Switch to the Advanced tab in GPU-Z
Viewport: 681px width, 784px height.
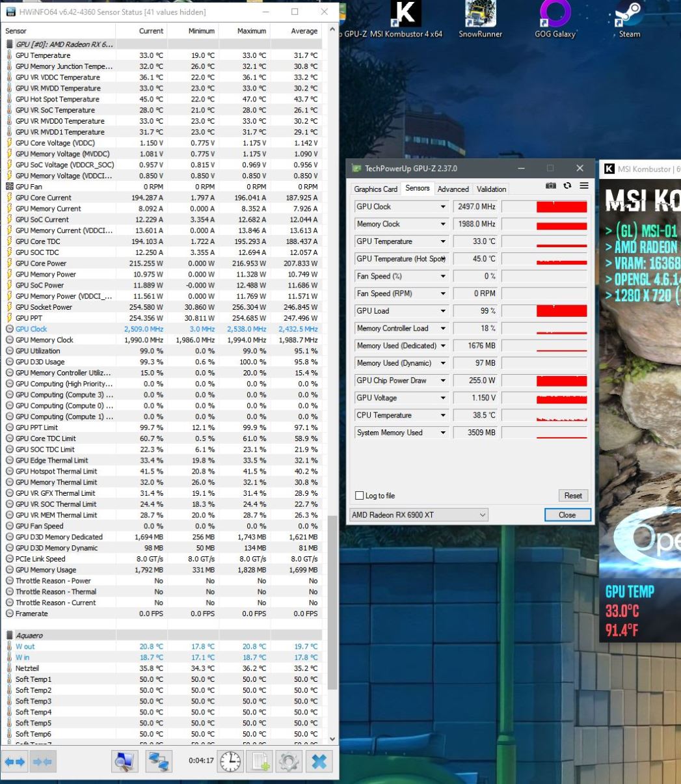453,189
